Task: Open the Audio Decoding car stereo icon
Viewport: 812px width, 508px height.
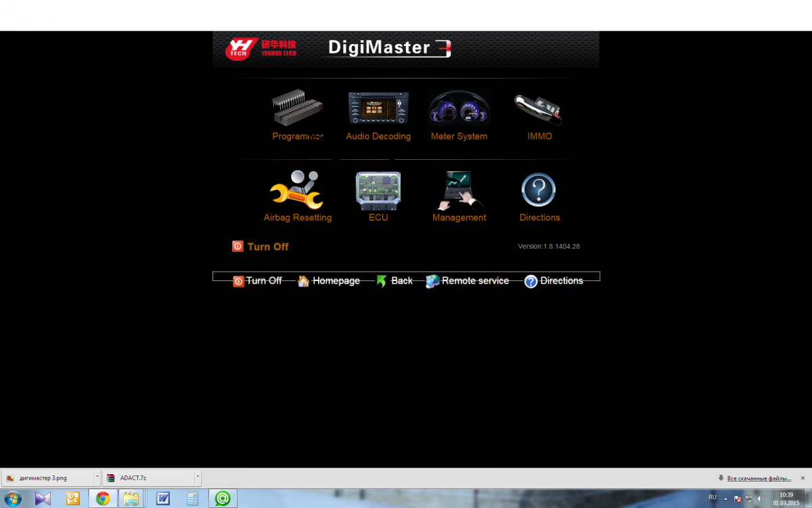Action: (x=378, y=109)
